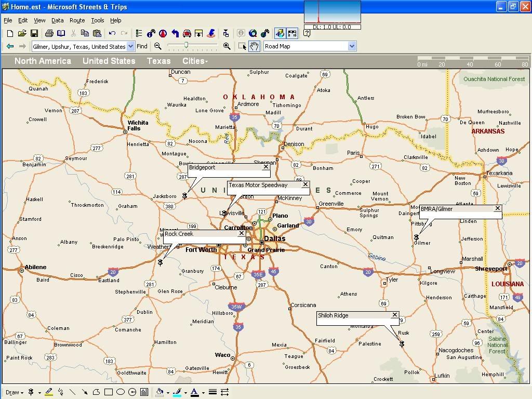This screenshot has width=532, height=399.
Task: Click the red compass directions icon
Action: click(x=163, y=33)
